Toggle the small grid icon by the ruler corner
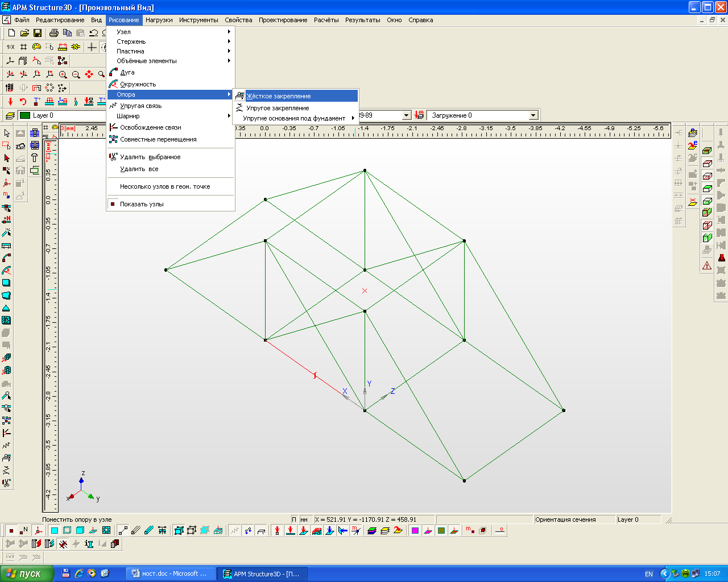Viewport: 728px width, 582px height. click(46, 127)
